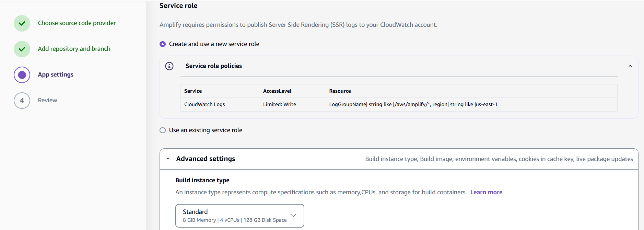644x230 pixels.
Task: Open the Learn more link
Action: [486, 192]
